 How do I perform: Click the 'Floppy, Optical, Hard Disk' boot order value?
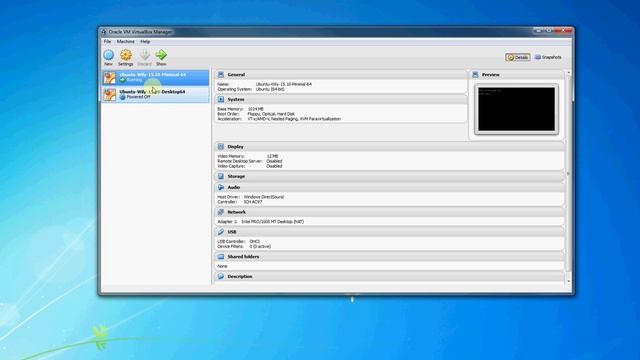click(271, 114)
